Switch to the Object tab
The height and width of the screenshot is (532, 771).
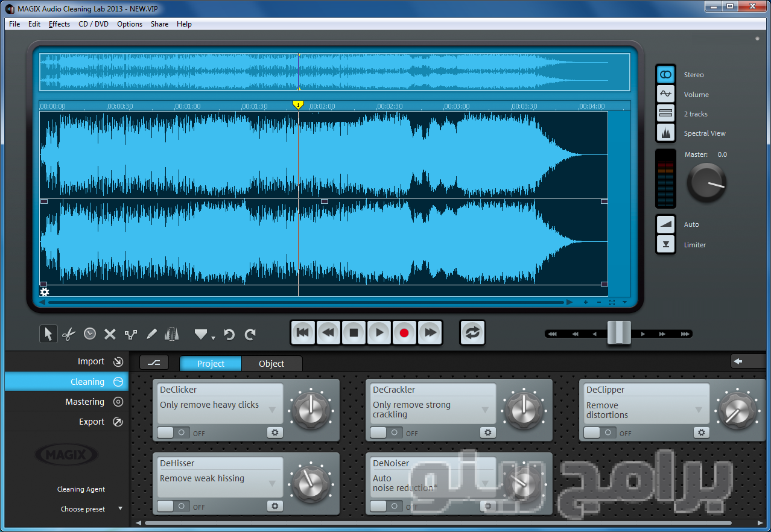pyautogui.click(x=271, y=364)
